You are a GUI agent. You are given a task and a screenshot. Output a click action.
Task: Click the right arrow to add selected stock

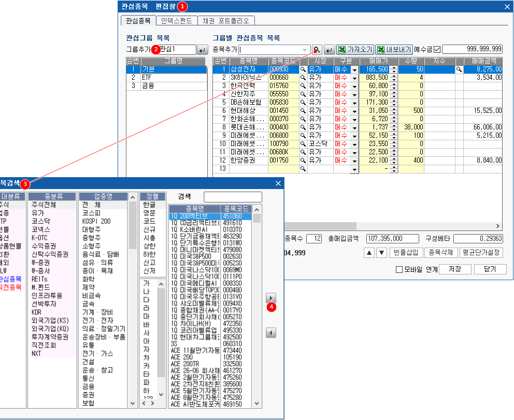[x=270, y=298]
